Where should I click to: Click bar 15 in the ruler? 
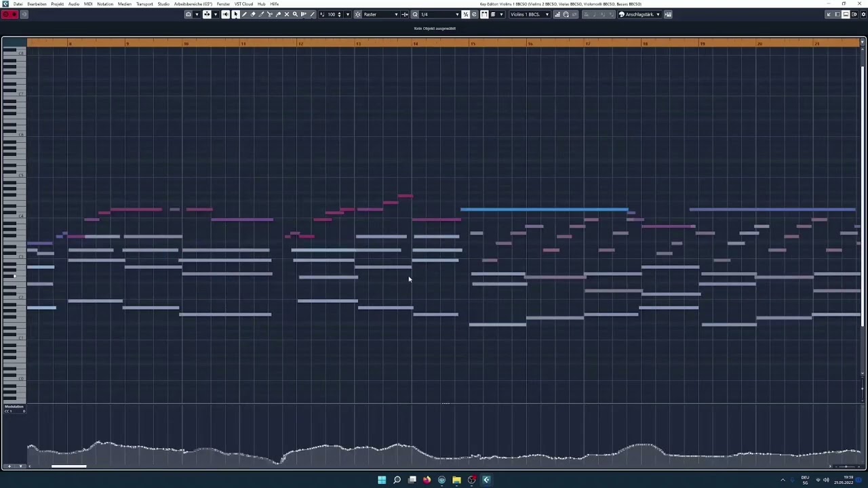coord(473,43)
